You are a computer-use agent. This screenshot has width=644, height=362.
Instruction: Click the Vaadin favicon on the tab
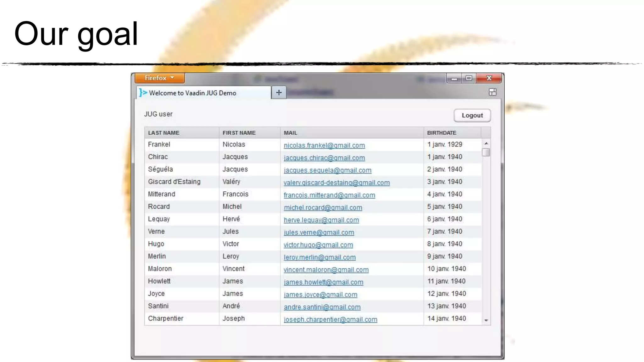[143, 93]
